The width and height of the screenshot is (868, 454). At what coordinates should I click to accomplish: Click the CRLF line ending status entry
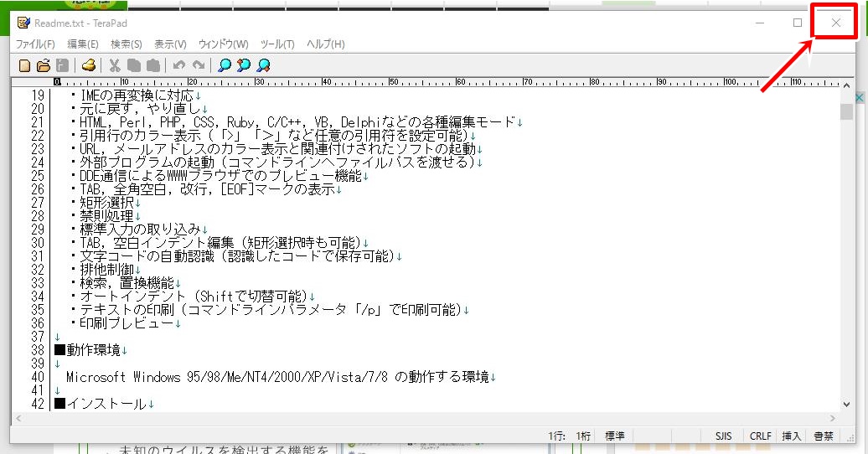(x=760, y=436)
